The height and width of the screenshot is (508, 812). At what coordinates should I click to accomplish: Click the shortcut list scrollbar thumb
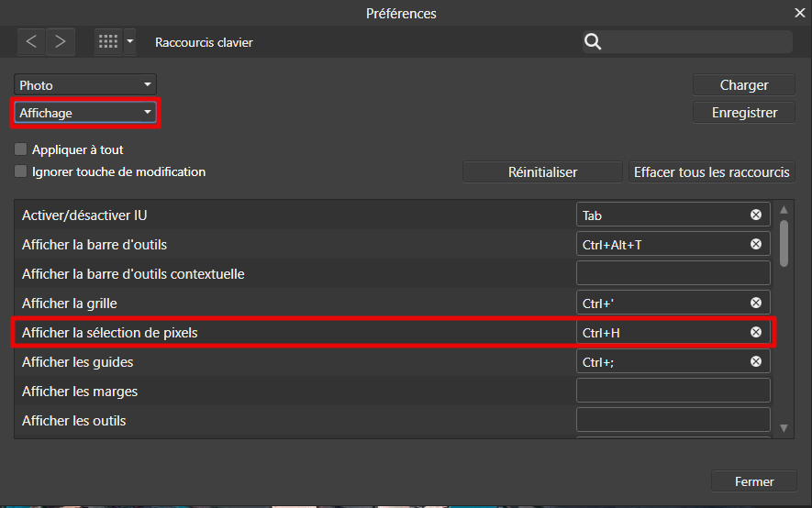pyautogui.click(x=784, y=243)
